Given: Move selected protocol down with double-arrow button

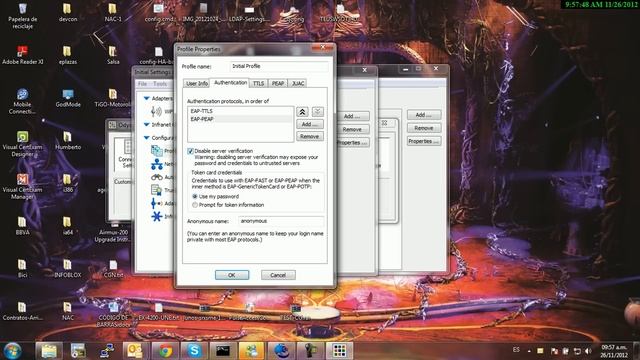Looking at the screenshot, I should (318, 112).
